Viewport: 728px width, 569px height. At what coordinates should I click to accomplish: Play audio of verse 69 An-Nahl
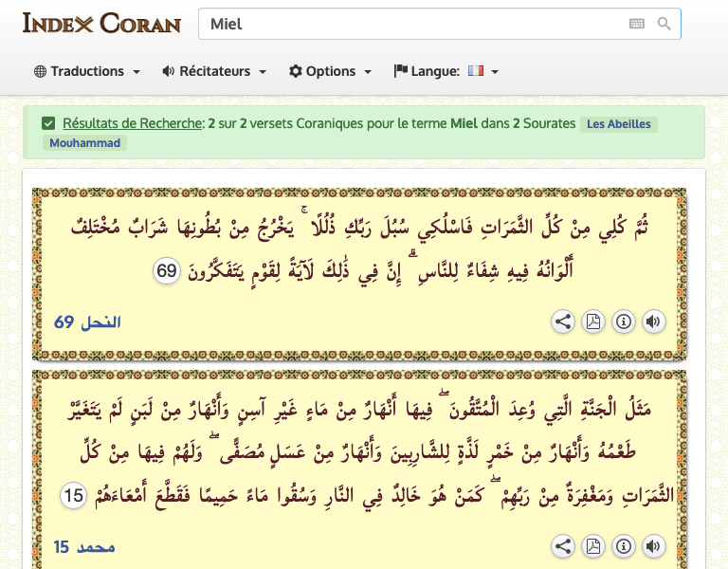tap(653, 321)
